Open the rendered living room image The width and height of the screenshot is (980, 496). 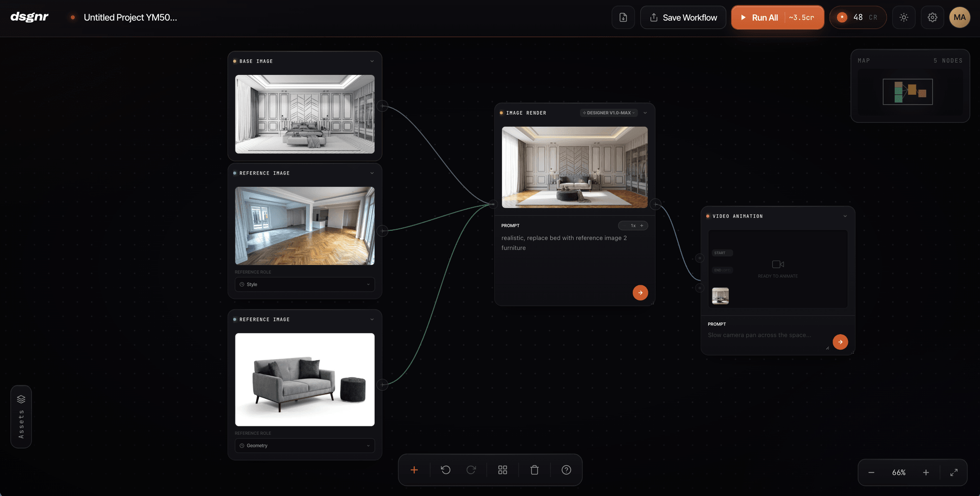(x=575, y=167)
